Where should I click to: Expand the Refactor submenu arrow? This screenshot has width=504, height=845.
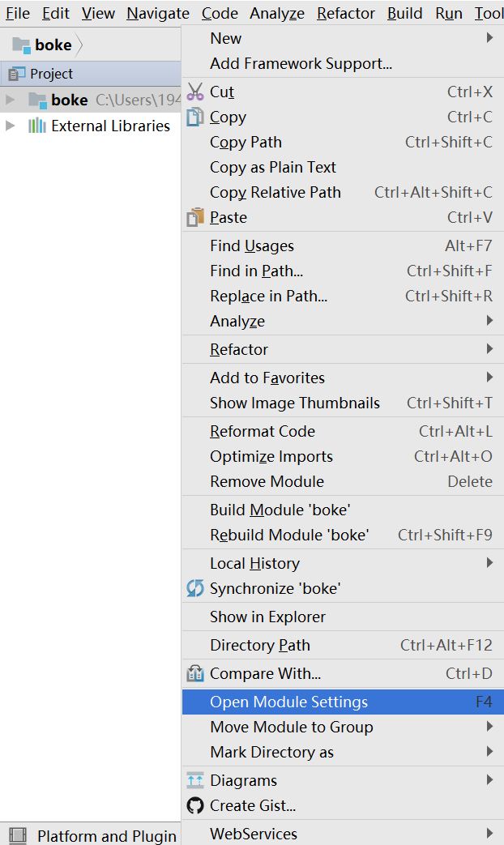pos(489,349)
